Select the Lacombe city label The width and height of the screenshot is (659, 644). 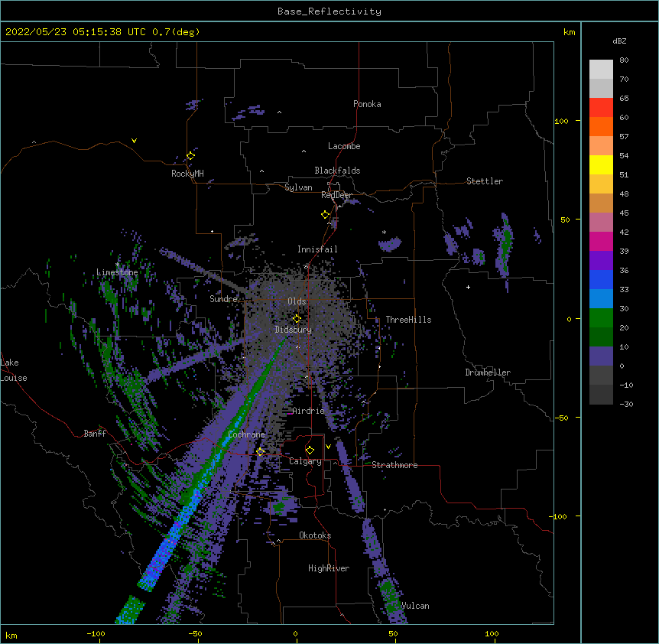coord(344,146)
